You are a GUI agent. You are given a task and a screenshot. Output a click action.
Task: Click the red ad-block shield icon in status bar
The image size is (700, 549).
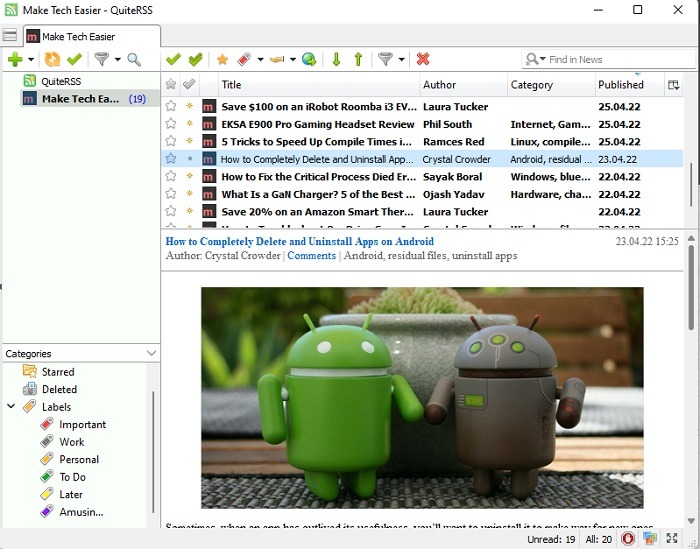click(627, 539)
